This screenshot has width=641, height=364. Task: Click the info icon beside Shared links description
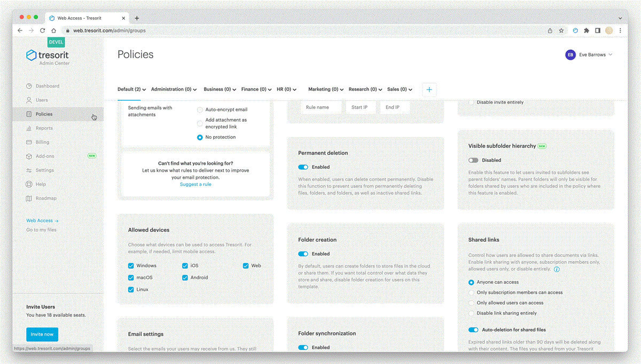(557, 270)
